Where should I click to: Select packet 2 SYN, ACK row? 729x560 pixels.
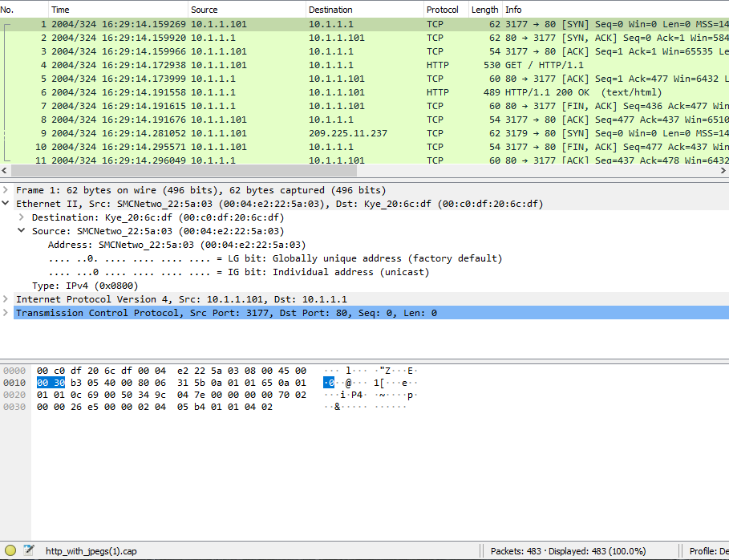(x=364, y=38)
